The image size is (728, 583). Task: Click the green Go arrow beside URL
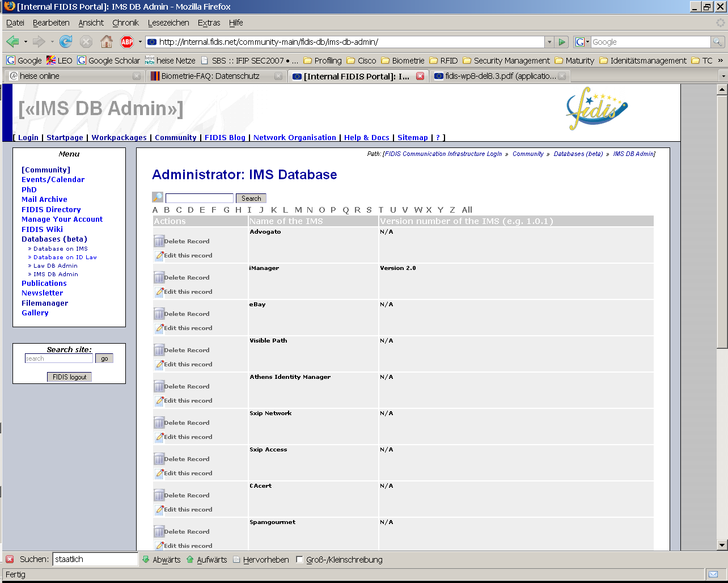coord(561,42)
